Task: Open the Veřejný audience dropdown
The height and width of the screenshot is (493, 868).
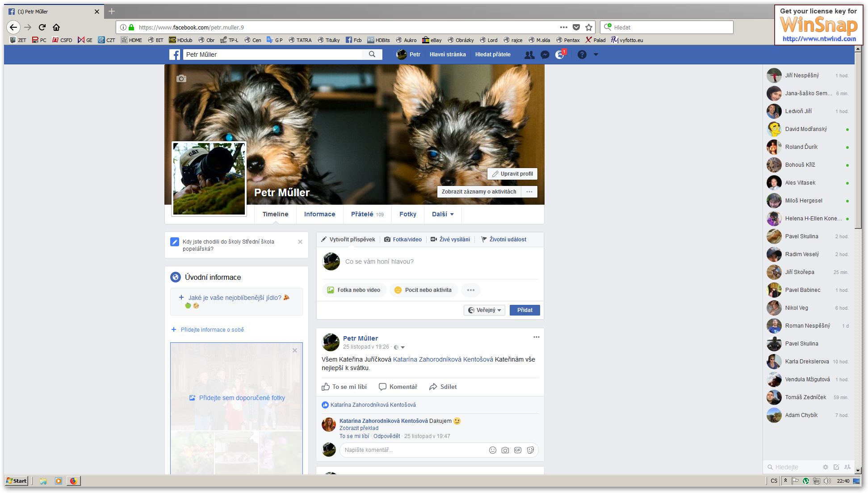Action: pos(484,310)
